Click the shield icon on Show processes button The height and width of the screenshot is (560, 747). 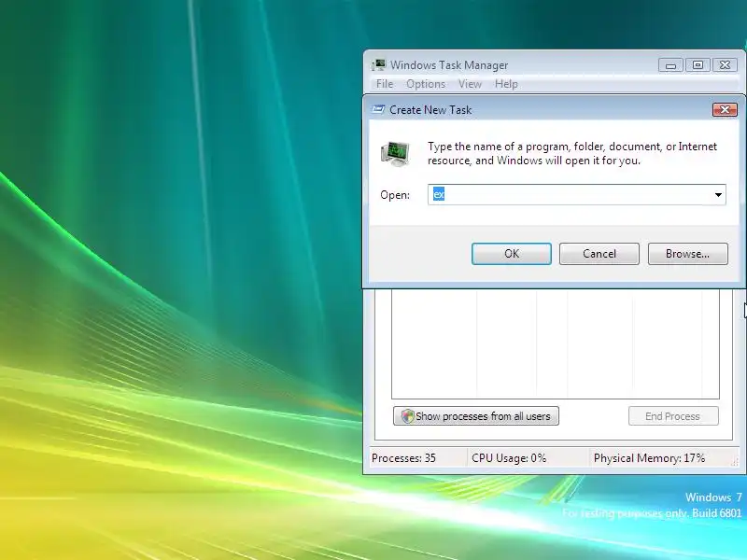(407, 416)
